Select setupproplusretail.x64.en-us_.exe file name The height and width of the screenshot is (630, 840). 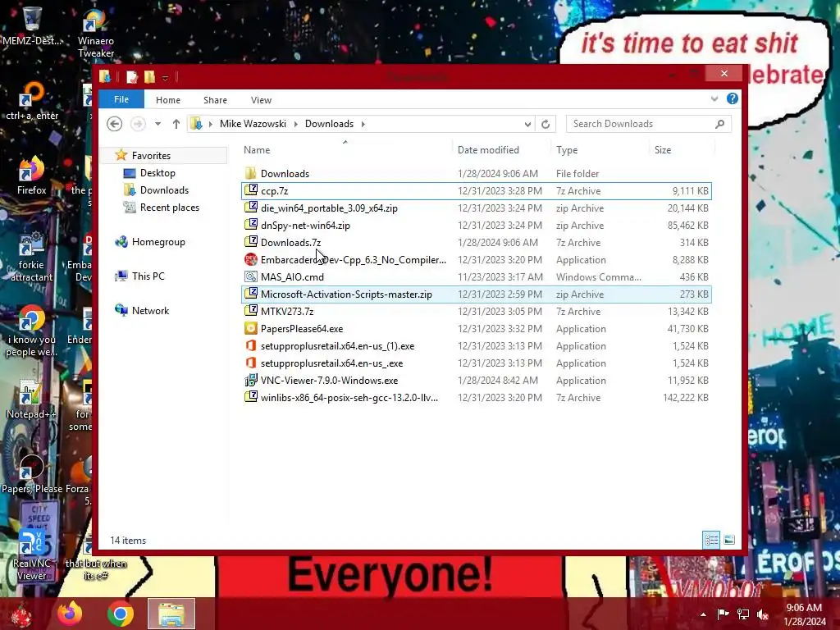pyautogui.click(x=331, y=363)
